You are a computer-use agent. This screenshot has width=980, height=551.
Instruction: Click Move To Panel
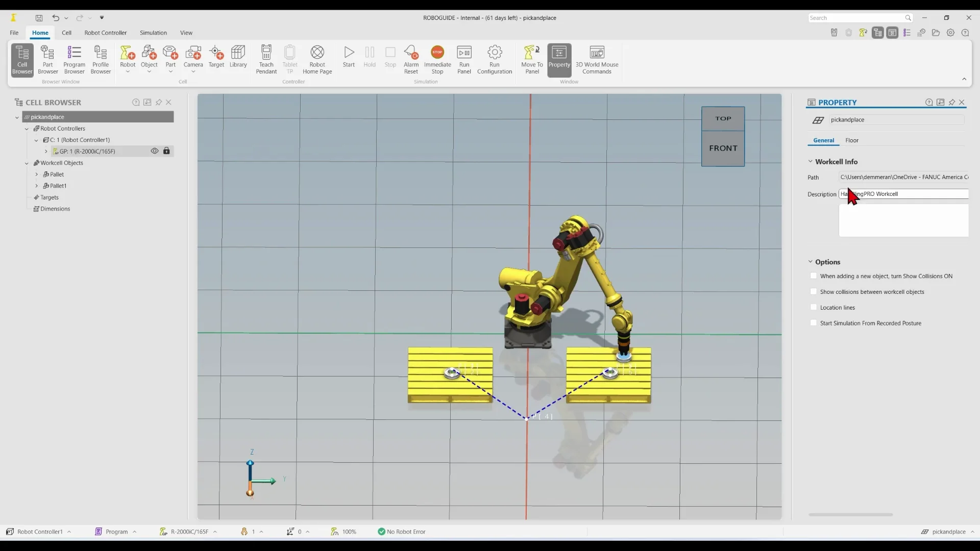click(x=532, y=60)
